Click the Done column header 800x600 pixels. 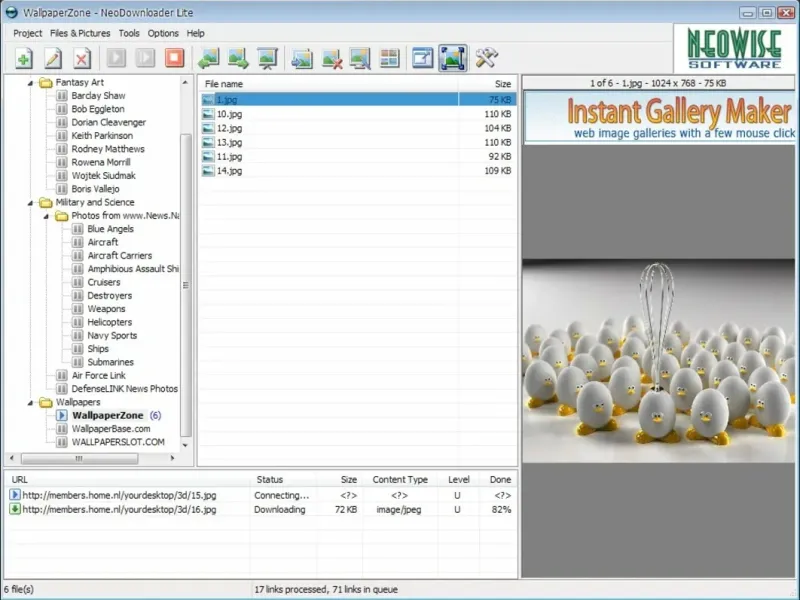(x=499, y=480)
